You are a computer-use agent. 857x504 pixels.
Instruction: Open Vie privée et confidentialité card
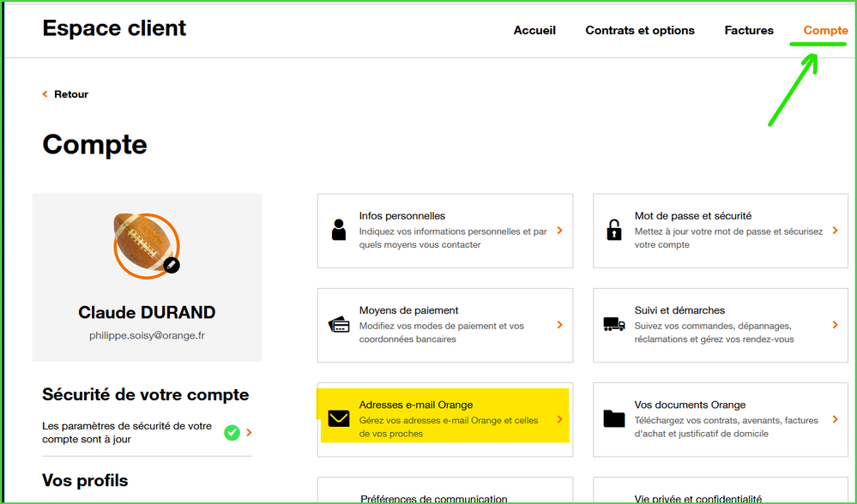(x=721, y=490)
